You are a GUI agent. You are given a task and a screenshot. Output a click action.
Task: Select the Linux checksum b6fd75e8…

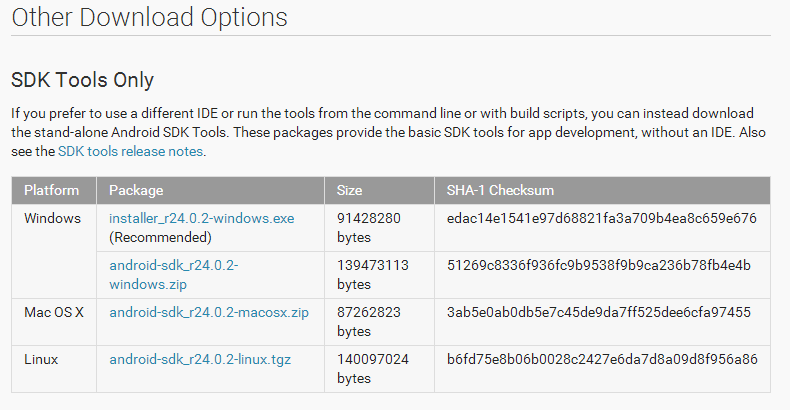point(602,359)
